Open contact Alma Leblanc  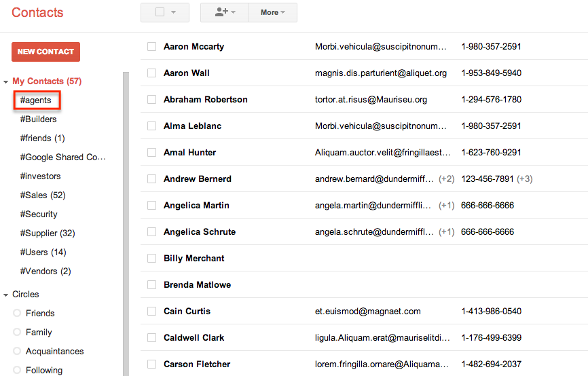[x=192, y=126]
